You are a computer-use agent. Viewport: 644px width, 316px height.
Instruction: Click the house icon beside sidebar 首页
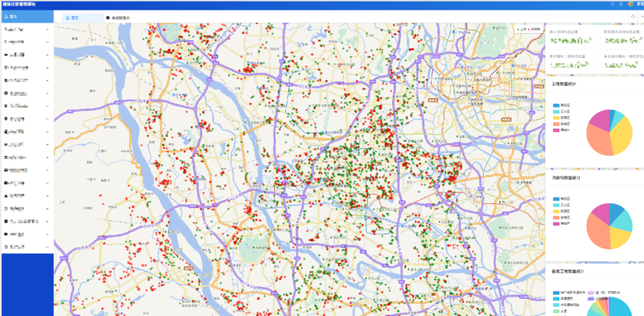(x=6, y=16)
